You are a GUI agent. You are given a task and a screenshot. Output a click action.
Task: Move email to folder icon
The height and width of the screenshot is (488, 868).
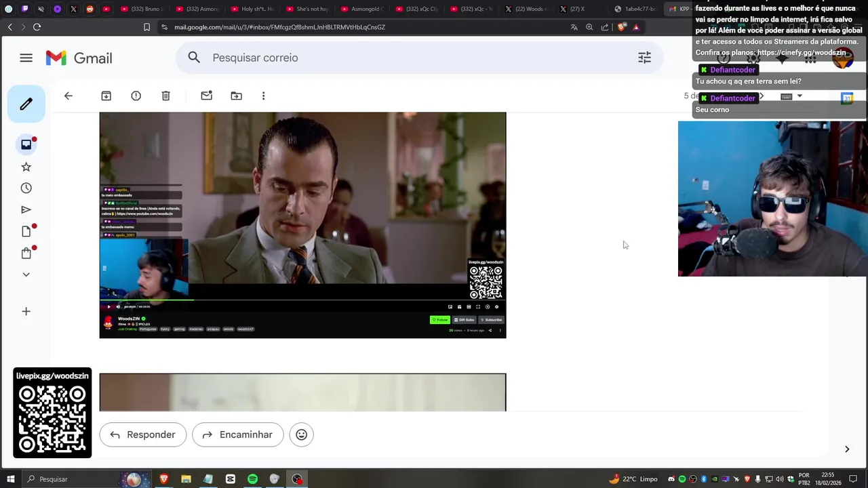(236, 96)
